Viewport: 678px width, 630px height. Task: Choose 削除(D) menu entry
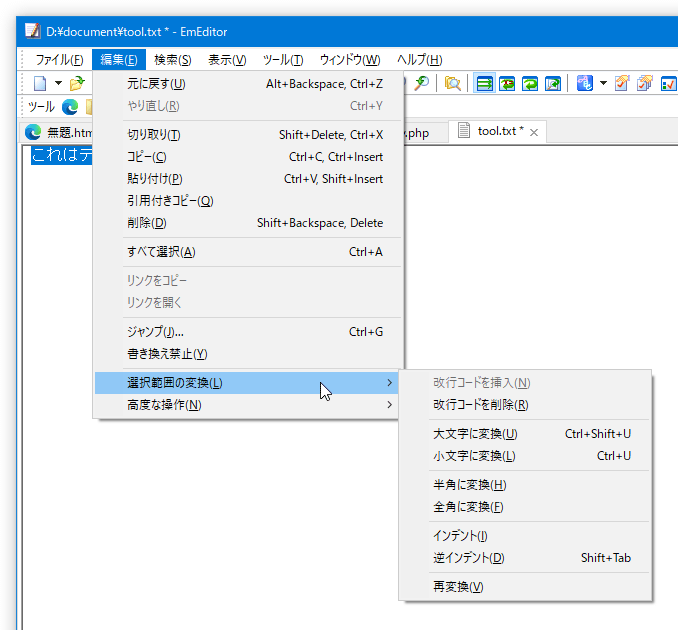pyautogui.click(x=249, y=223)
